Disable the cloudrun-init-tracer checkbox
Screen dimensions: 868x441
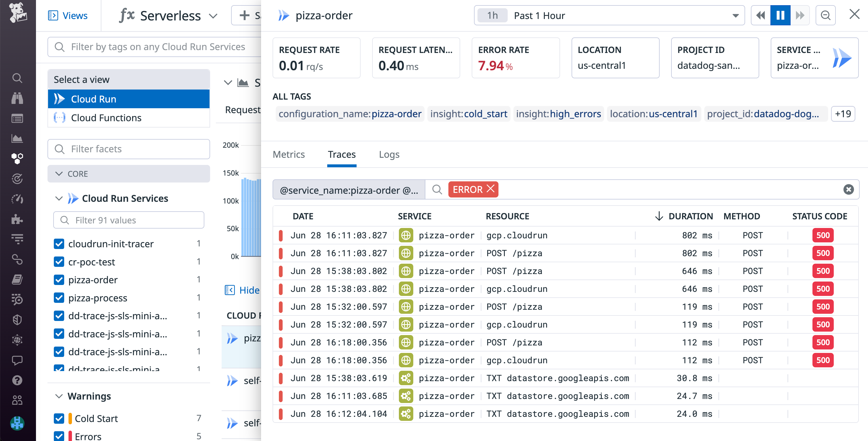pos(59,244)
